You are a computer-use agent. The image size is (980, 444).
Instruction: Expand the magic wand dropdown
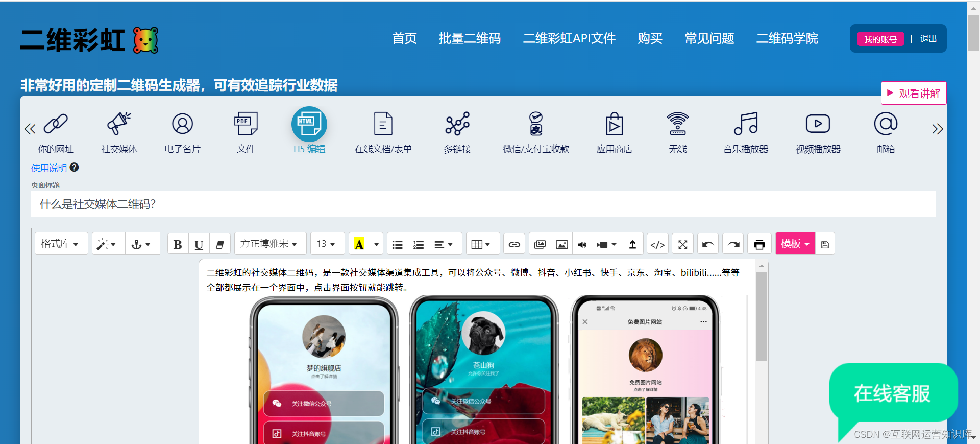(x=108, y=244)
